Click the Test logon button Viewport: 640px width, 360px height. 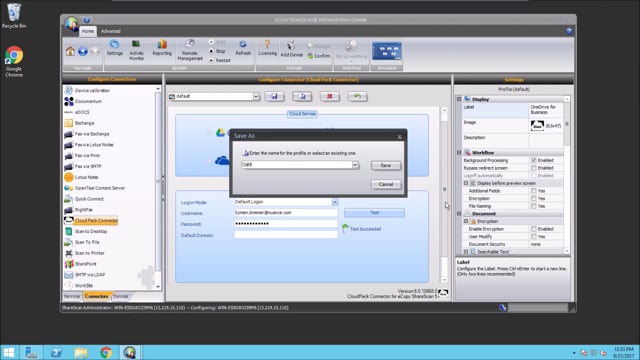(x=374, y=213)
